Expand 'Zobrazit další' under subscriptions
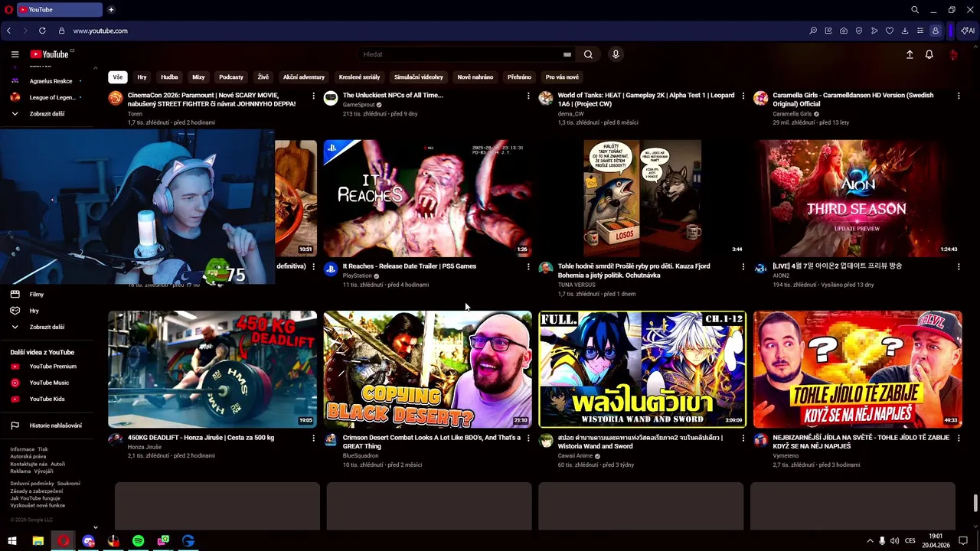The height and width of the screenshot is (551, 980). 47,113
